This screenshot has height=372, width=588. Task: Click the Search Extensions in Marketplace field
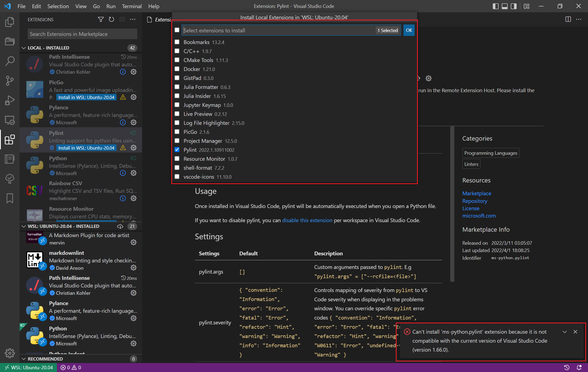pyautogui.click(x=82, y=34)
